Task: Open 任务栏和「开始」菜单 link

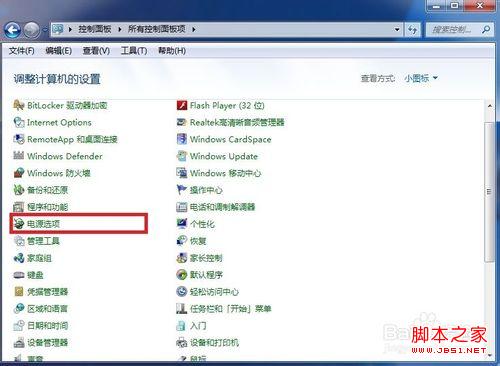Action: click(x=231, y=309)
